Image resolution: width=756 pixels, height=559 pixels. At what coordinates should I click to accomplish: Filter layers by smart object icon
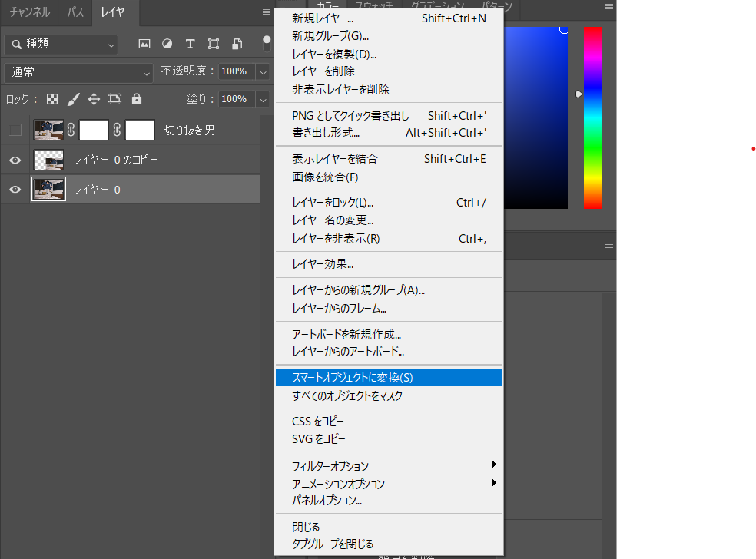point(237,44)
